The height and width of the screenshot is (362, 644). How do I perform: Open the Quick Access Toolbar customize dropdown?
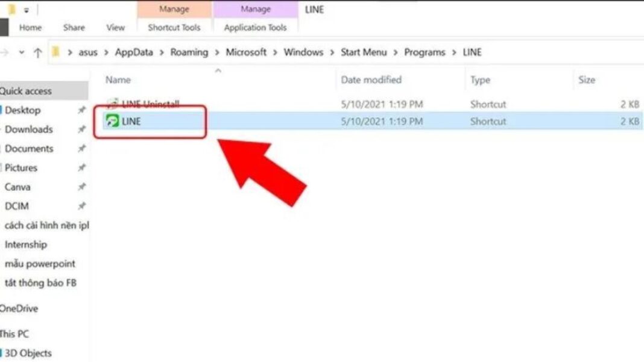tap(27, 10)
